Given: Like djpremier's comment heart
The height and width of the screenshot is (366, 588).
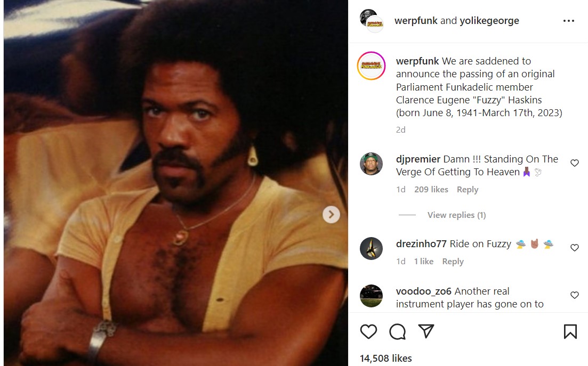Looking at the screenshot, I should (x=575, y=163).
